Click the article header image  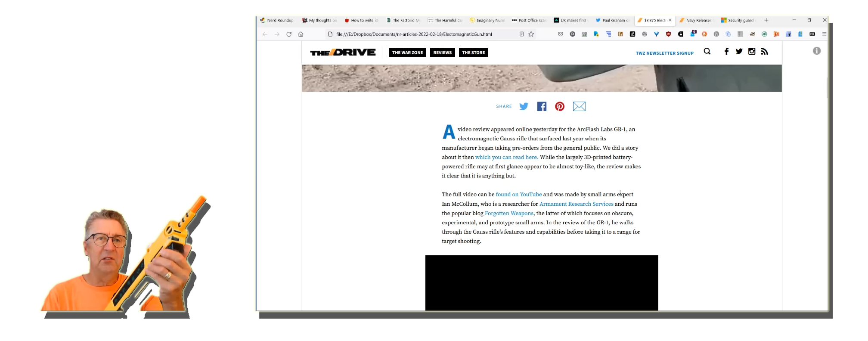[x=542, y=78]
